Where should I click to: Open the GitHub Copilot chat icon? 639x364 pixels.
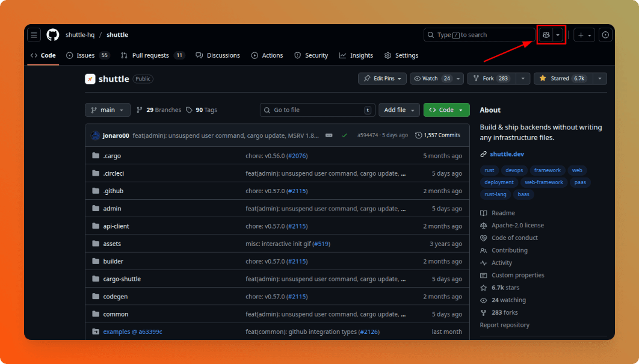547,34
